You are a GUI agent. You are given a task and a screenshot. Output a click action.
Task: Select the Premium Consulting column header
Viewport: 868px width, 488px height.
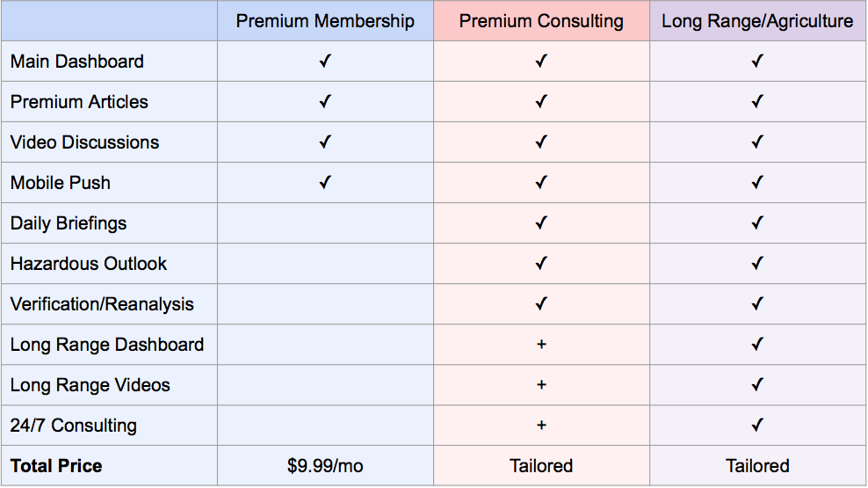541,21
